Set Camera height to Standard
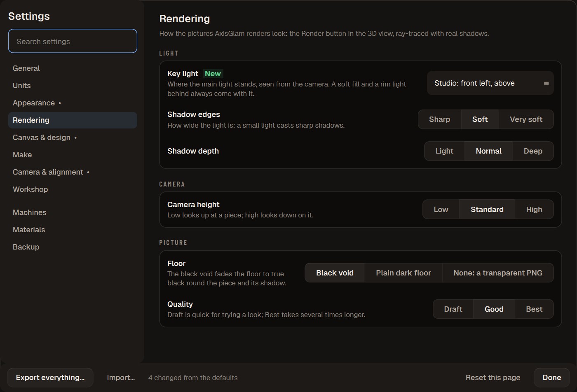Viewport: 577px width, 392px height. [487, 210]
